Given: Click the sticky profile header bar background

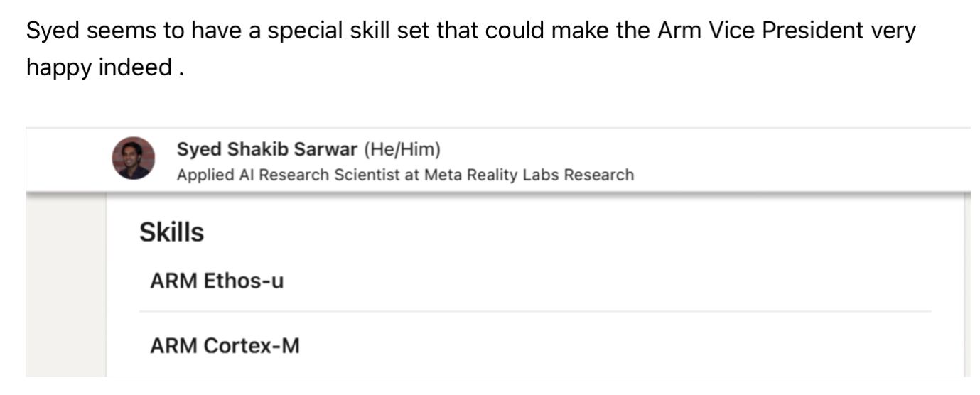Looking at the screenshot, I should point(782,160).
